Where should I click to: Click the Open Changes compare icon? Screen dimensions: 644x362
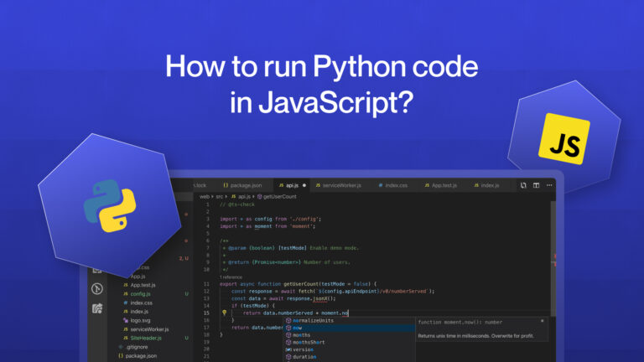coord(522,185)
